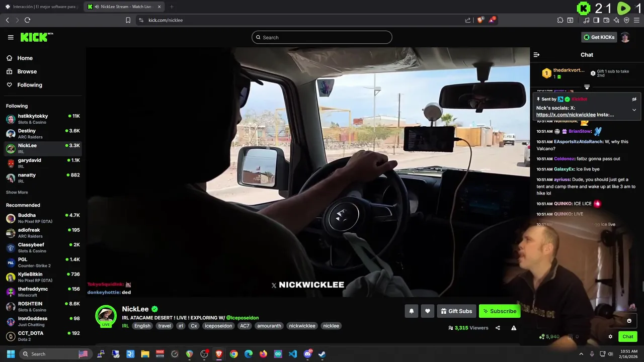
Task: Open @Iceposeidon mention link
Action: point(242,318)
